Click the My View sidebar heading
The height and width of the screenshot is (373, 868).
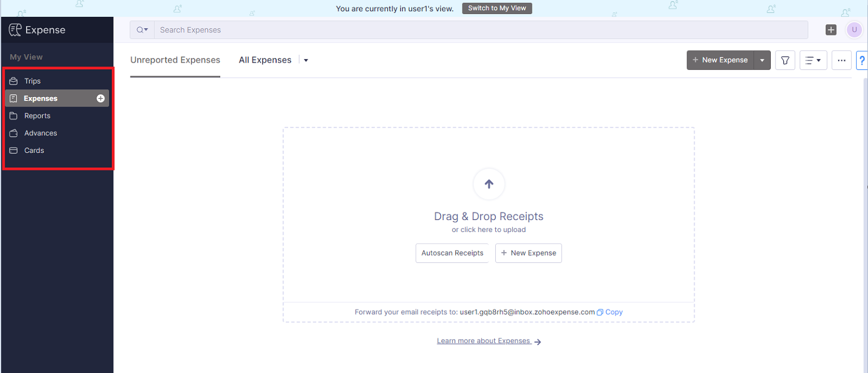26,57
